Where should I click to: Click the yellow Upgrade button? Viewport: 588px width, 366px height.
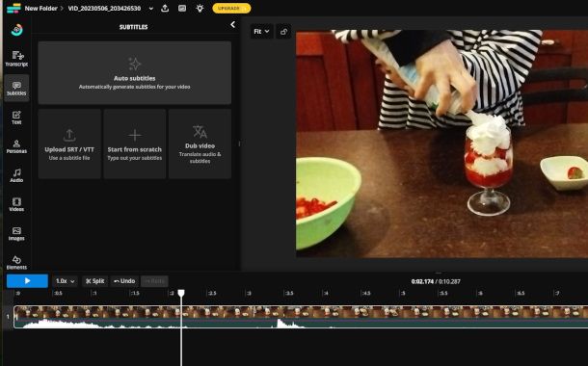click(231, 9)
